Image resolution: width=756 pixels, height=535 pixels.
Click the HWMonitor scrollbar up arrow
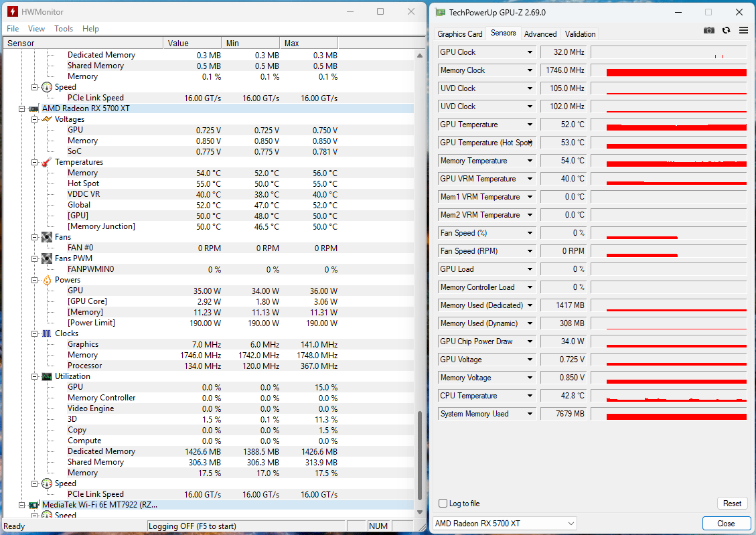click(419, 56)
